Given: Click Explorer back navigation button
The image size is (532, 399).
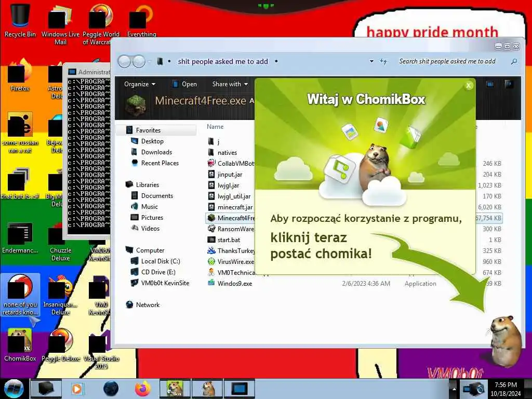Looking at the screenshot, I should (x=124, y=61).
